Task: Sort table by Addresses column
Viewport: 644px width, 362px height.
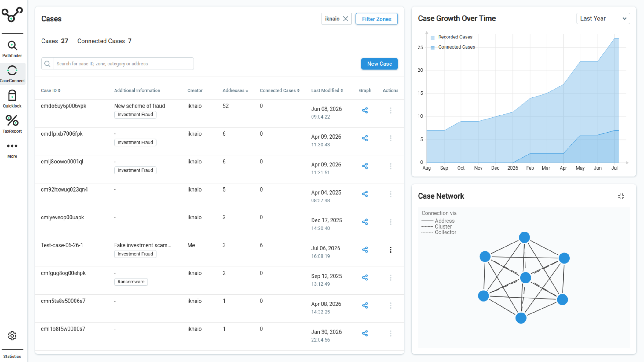Action: click(235, 90)
